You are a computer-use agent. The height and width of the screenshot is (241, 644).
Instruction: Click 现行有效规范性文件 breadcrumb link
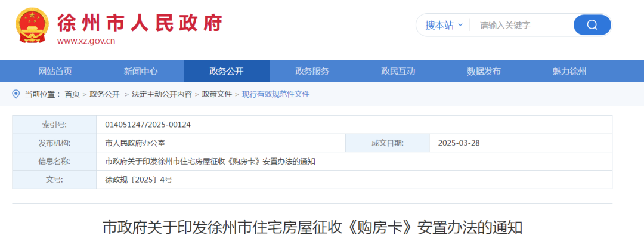pos(275,94)
